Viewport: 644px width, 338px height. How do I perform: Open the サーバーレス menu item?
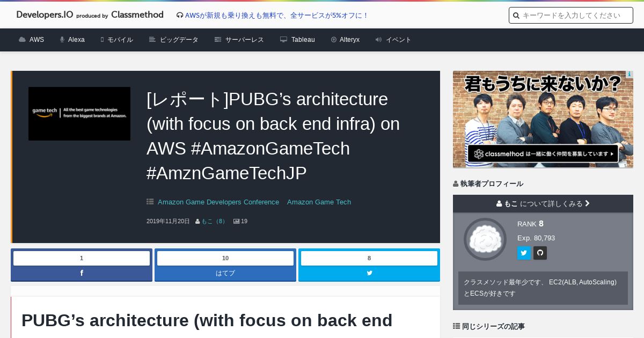(239, 40)
